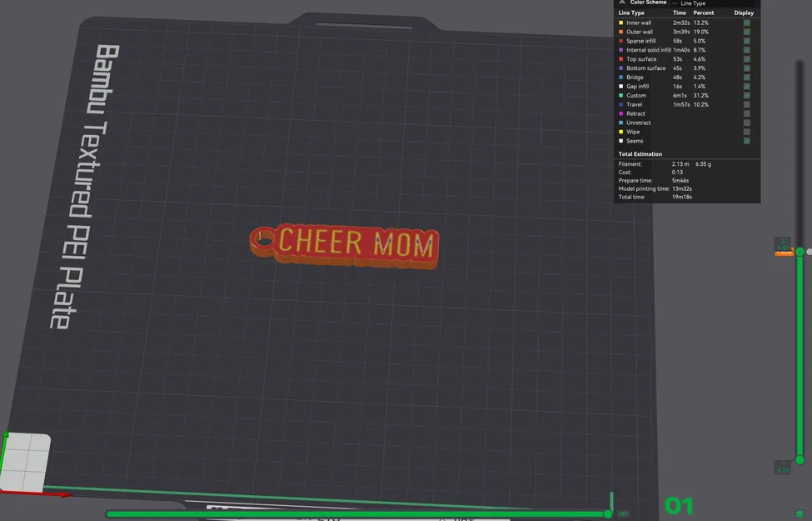This screenshot has height=521, width=812.
Task: Collapse the Color Scheme legend panel
Action: tap(622, 2)
